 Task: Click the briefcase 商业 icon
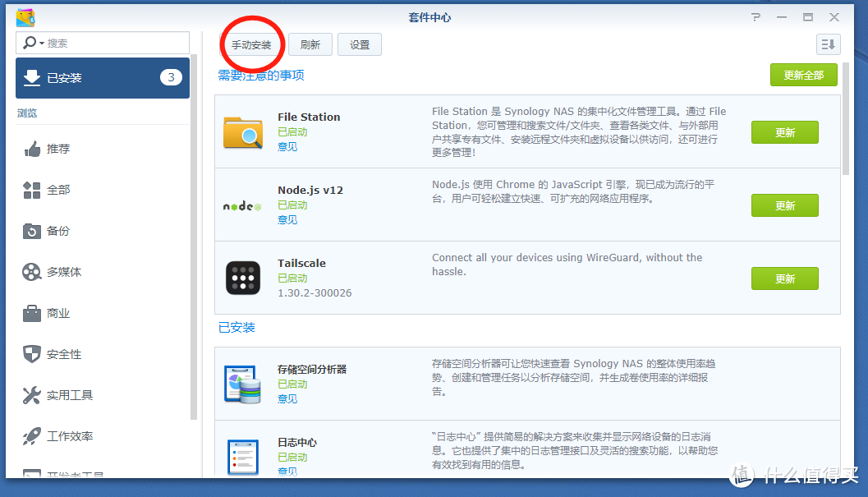31,313
